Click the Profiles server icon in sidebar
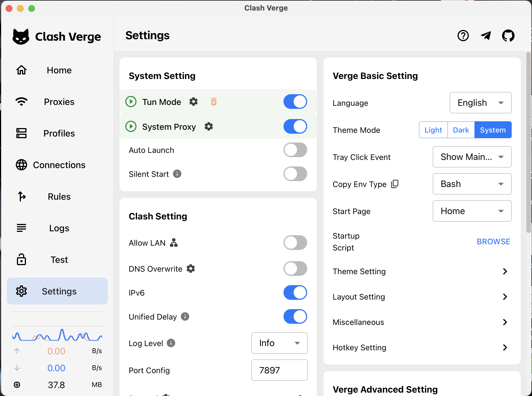The height and width of the screenshot is (396, 532). point(21,133)
